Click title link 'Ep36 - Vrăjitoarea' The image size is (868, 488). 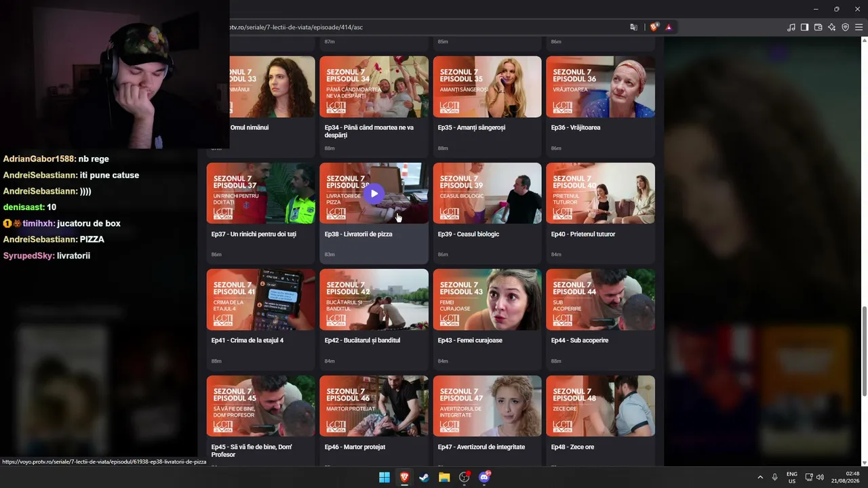pyautogui.click(x=576, y=127)
